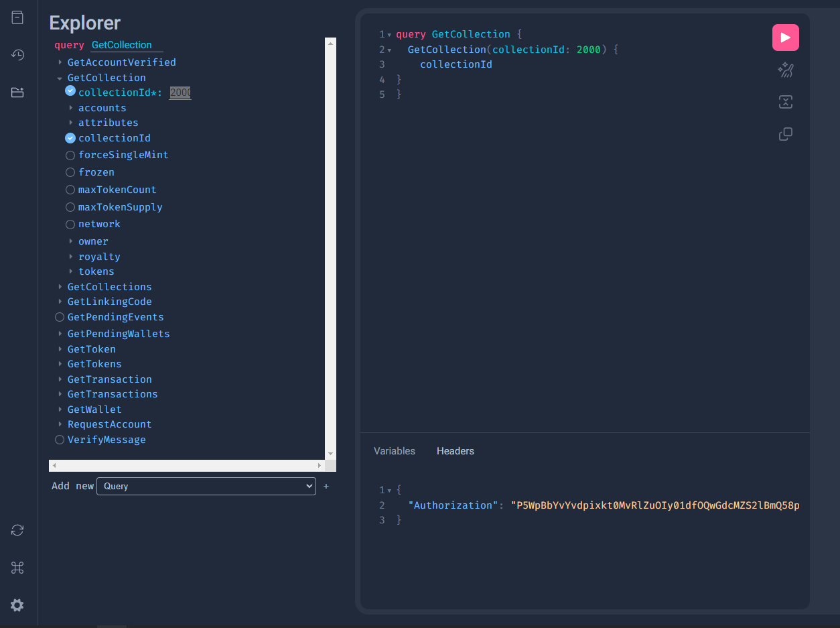Switch to the Headers tab
This screenshot has width=840, height=628.
point(456,451)
